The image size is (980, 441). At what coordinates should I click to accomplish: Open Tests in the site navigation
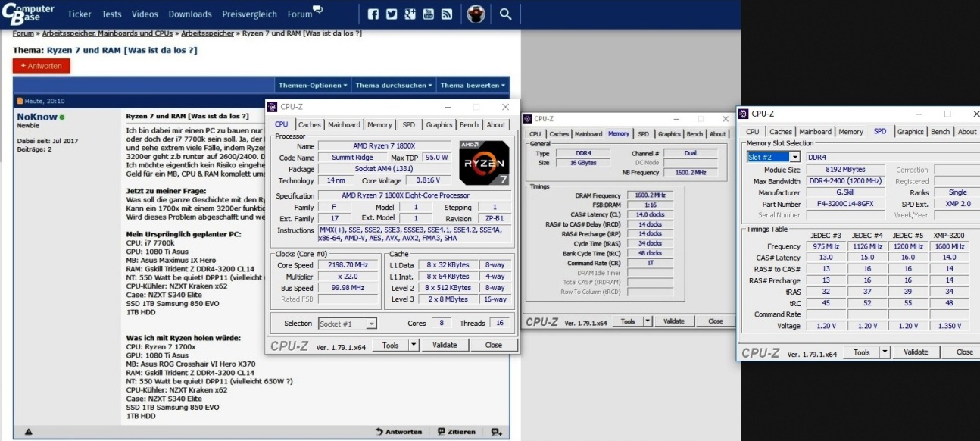coord(111,14)
